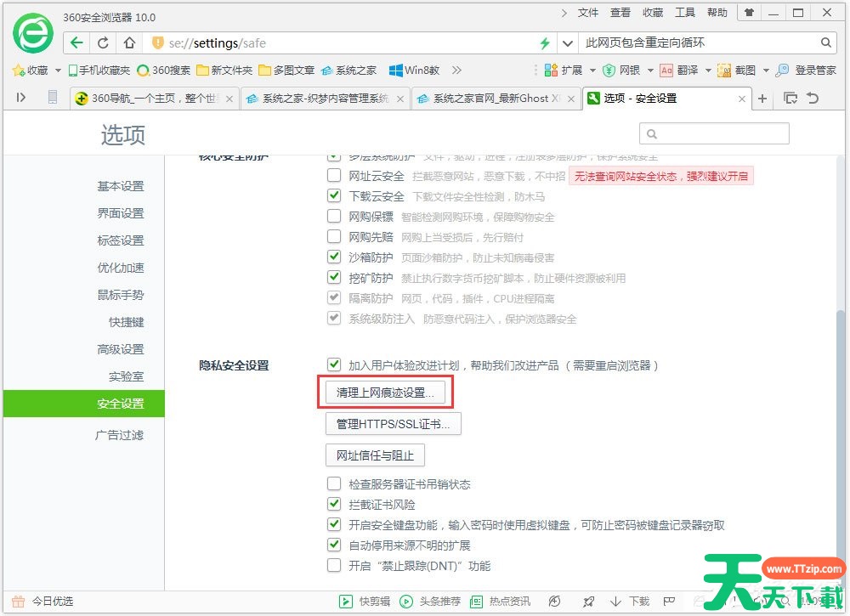Enable 开启“禁止跟踪(DNT)”功能 checkbox
This screenshot has width=850, height=616.
coord(334,566)
